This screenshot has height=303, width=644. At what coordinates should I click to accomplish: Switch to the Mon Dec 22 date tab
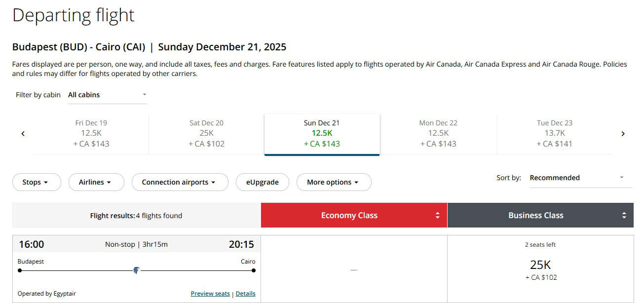(437, 133)
